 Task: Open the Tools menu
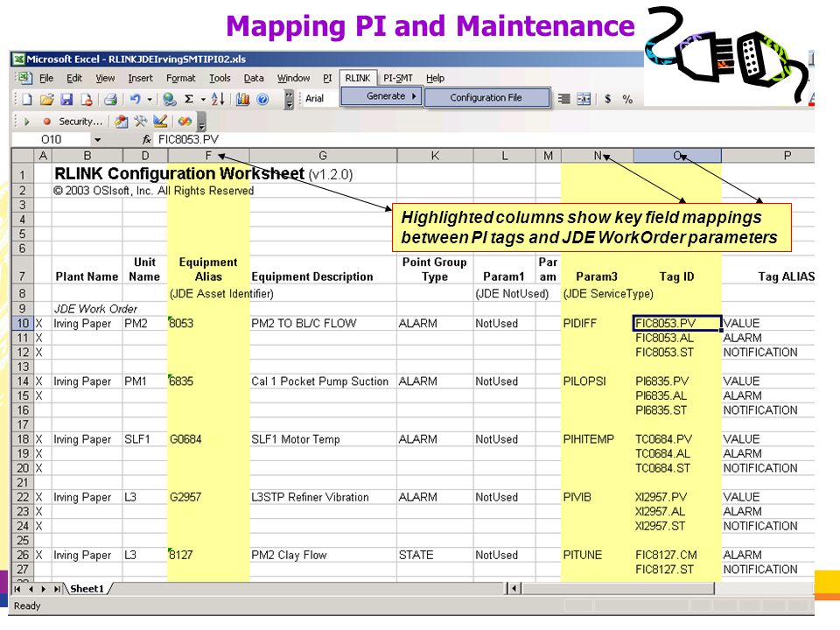(x=220, y=78)
